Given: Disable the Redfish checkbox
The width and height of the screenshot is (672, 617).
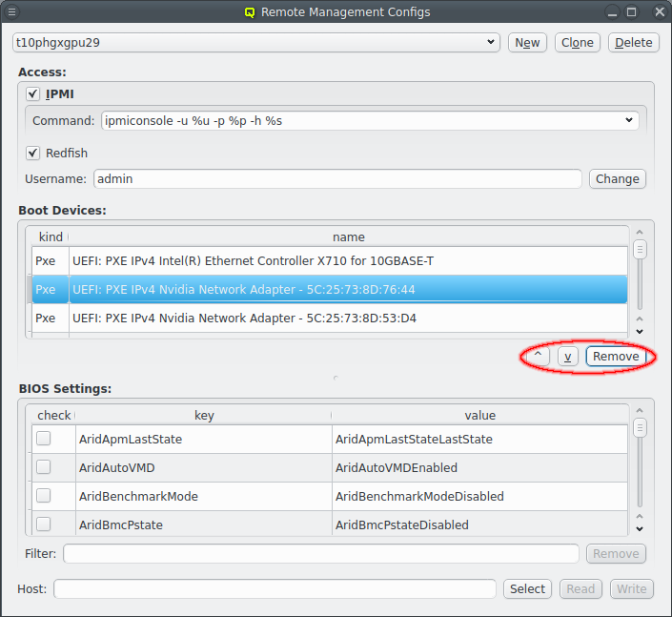Looking at the screenshot, I should coord(33,153).
